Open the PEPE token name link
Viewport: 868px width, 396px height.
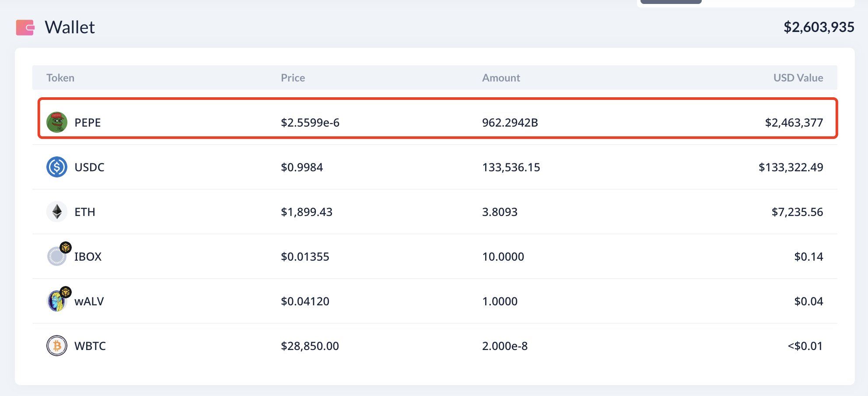tap(87, 123)
